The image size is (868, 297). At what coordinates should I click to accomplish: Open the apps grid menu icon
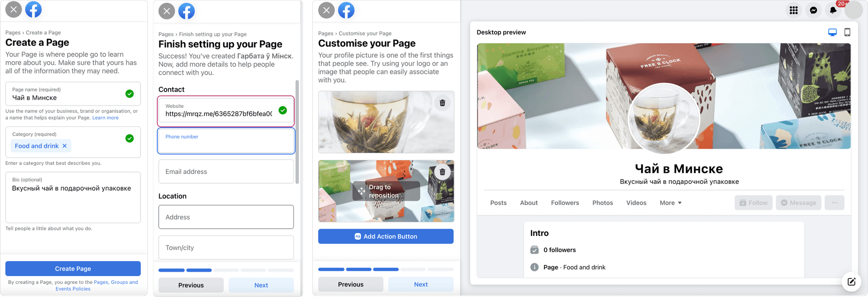pos(793,10)
